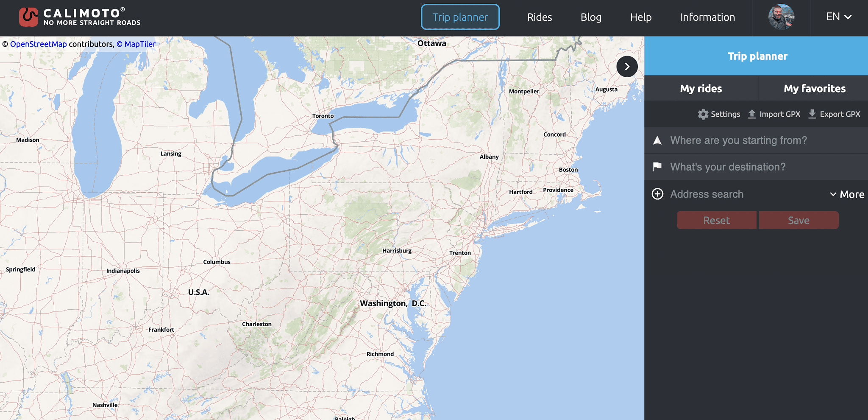Collapse the sidebar with the arrow icon
Viewport: 868px width, 420px height.
(x=627, y=67)
